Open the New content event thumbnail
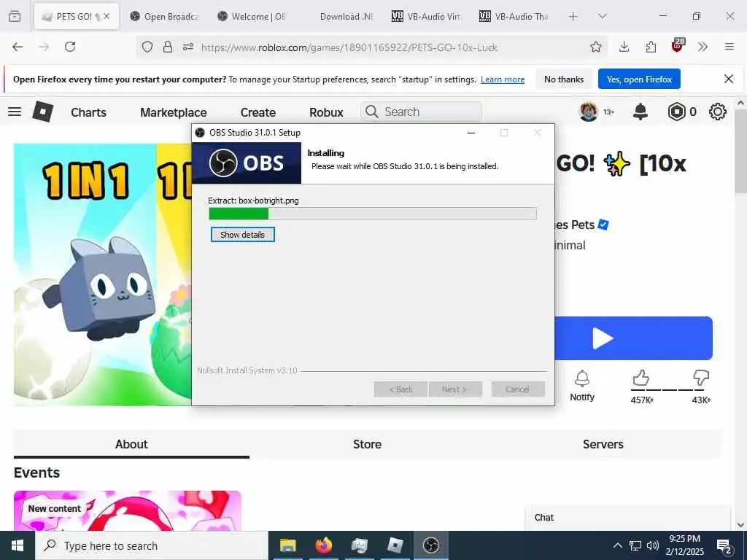Image resolution: width=747 pixels, height=560 pixels. tap(128, 511)
